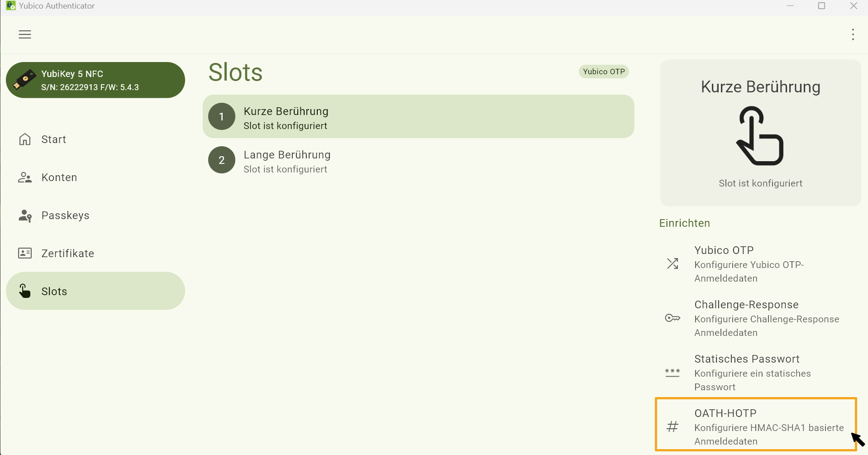Open the navigation hamburger menu
The image size is (868, 455).
click(x=25, y=34)
